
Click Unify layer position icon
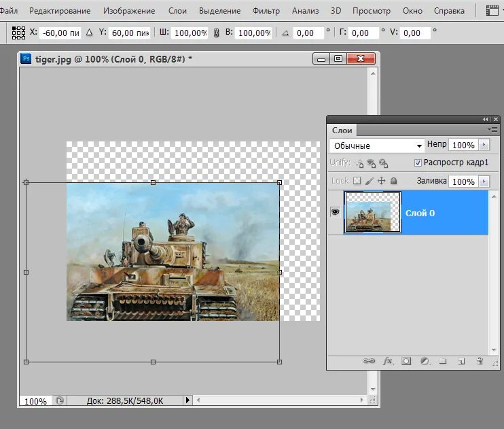[x=359, y=163]
